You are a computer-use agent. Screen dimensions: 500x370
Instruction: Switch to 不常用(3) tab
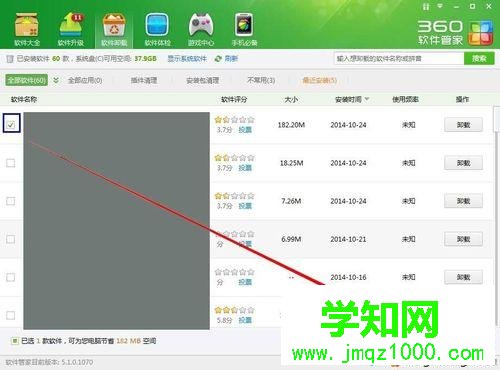[x=261, y=80]
